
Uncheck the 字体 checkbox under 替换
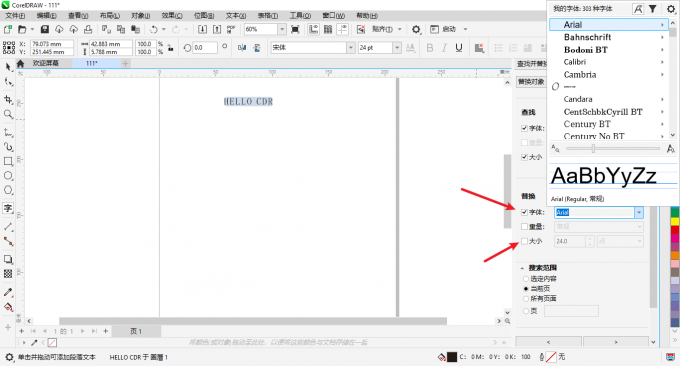click(x=524, y=212)
